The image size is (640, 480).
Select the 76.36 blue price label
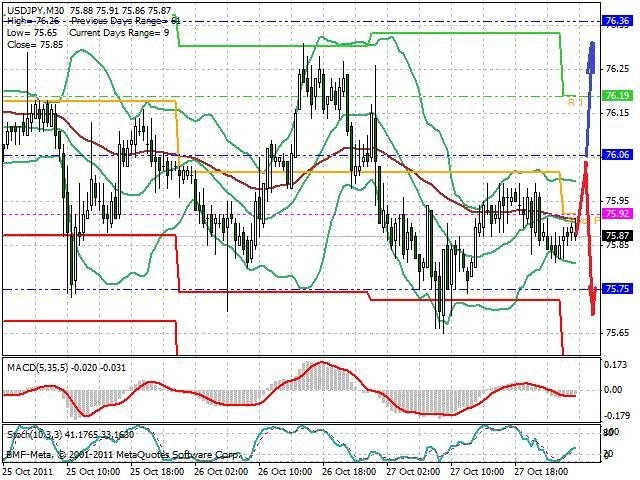(617, 21)
